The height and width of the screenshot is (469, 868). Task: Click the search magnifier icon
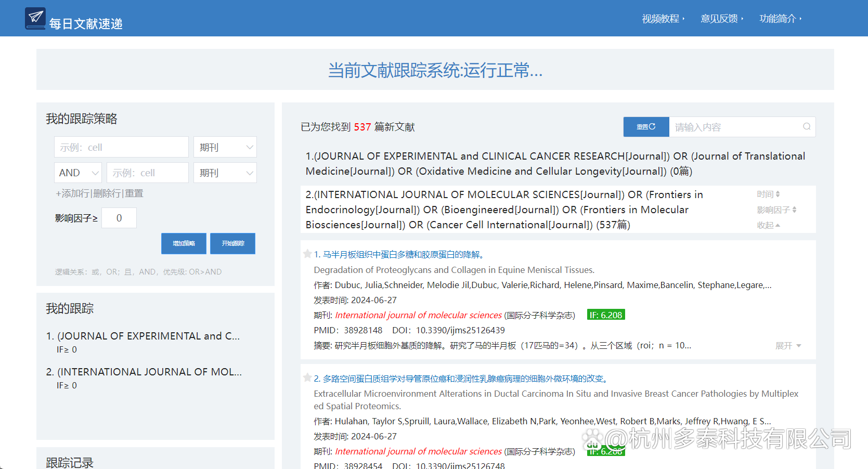click(807, 126)
